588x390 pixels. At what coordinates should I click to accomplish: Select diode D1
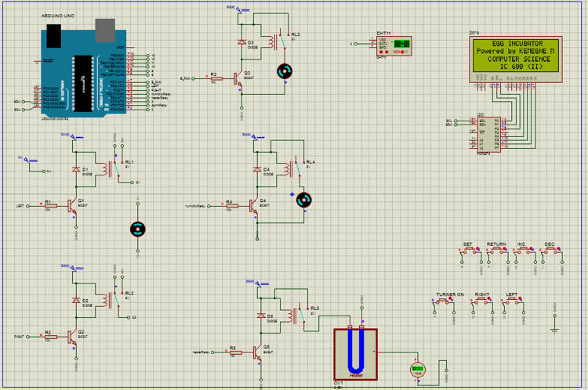[76, 169]
